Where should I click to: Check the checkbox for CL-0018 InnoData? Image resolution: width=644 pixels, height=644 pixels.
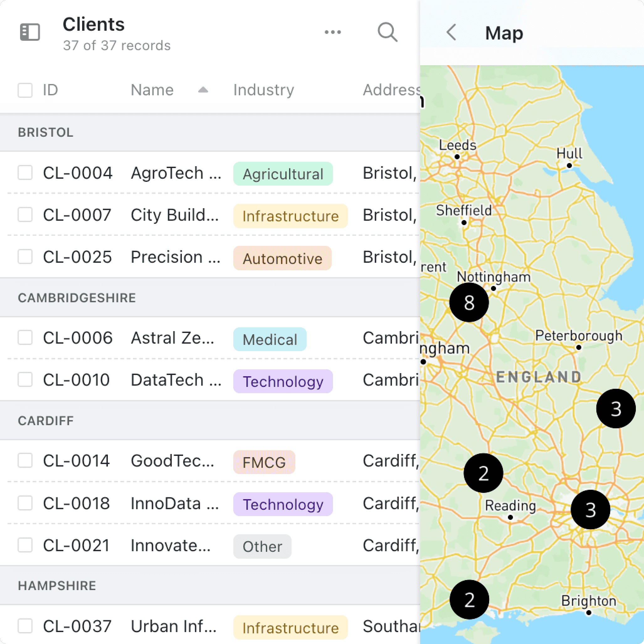click(25, 504)
